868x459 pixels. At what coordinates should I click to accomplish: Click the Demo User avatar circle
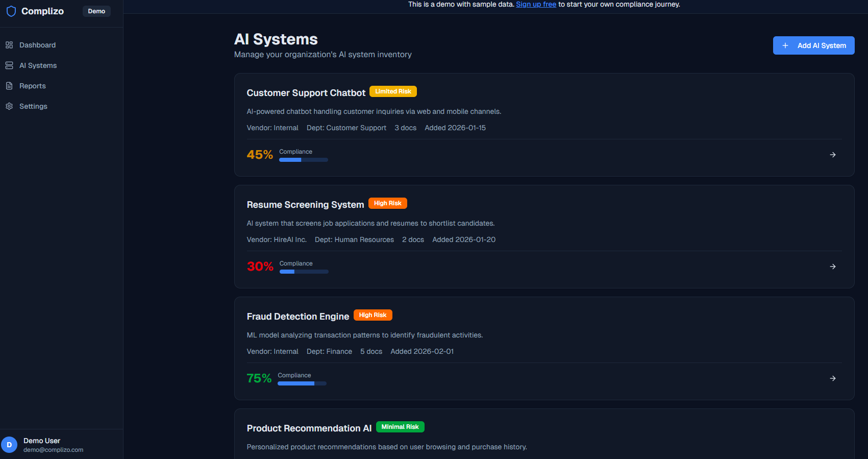[9, 445]
